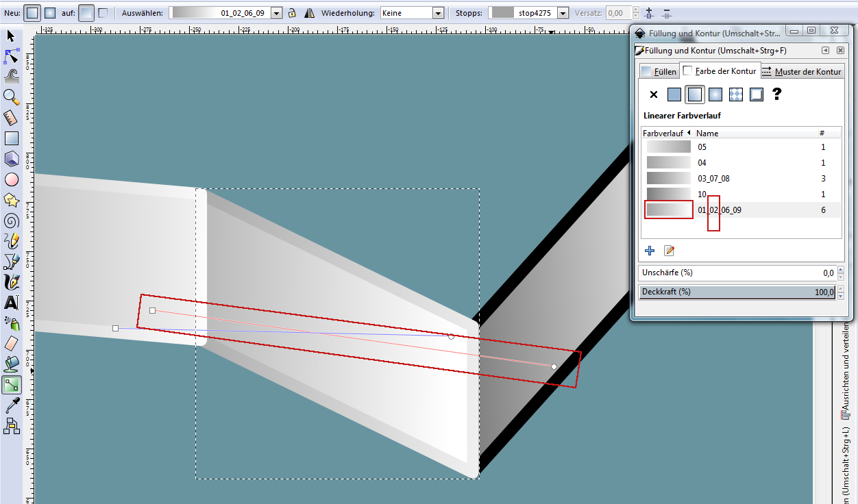Click the no paint X button
Screen dimensions: 858x504
point(653,94)
